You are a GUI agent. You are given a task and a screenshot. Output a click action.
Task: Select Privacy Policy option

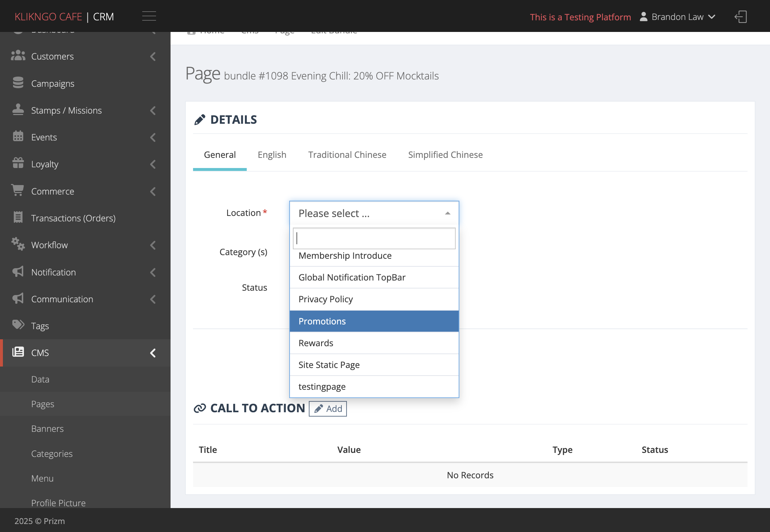point(374,299)
